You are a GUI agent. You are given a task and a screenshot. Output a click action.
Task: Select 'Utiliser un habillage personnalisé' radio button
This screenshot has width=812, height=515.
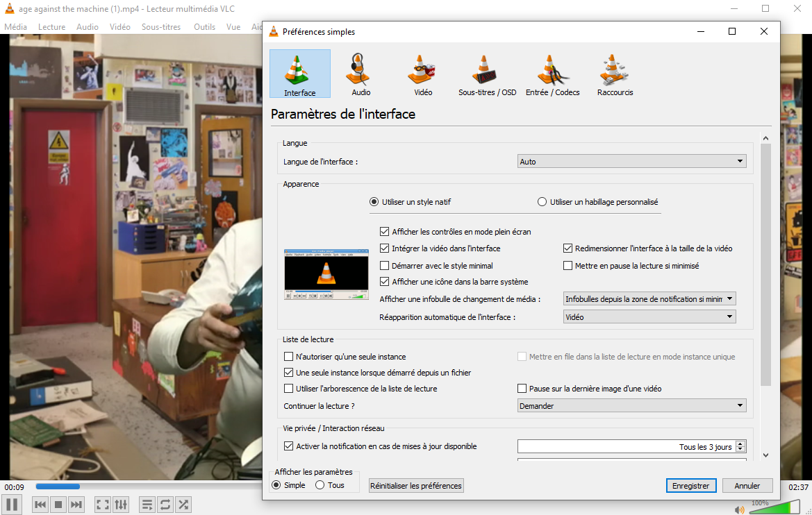click(542, 202)
